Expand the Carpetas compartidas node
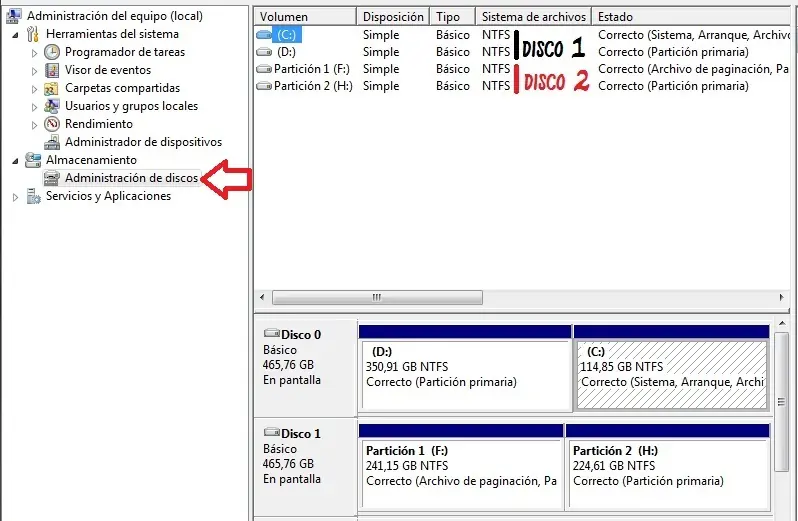The width and height of the screenshot is (798, 521). tap(35, 89)
